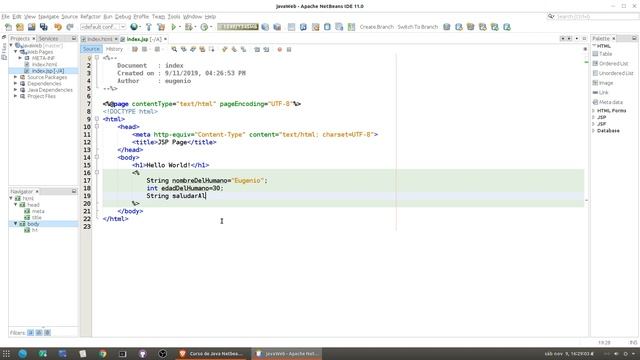This screenshot has width=640, height=360.
Task: Expand the Java Dependencies node
Action: 16,90
